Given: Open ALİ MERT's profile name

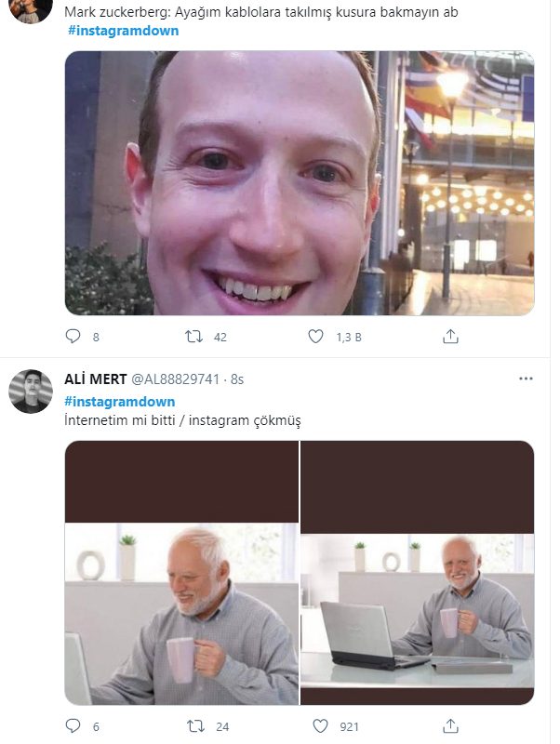Looking at the screenshot, I should (96, 379).
